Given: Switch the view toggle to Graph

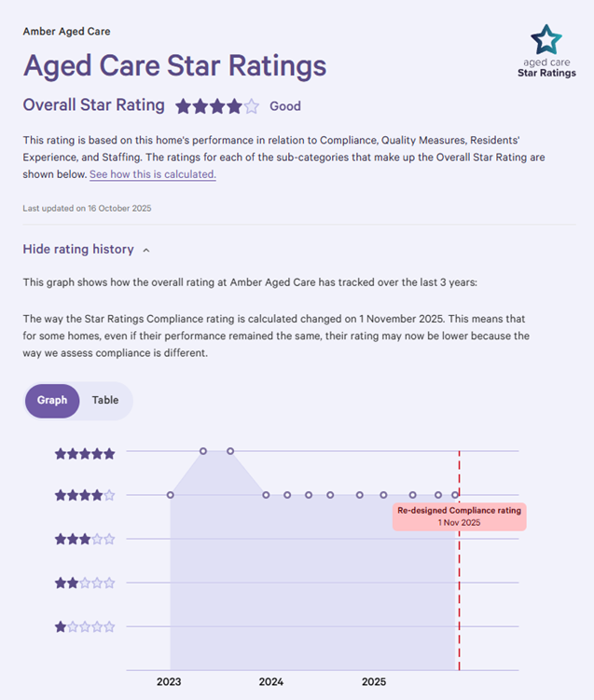Looking at the screenshot, I should click(52, 401).
